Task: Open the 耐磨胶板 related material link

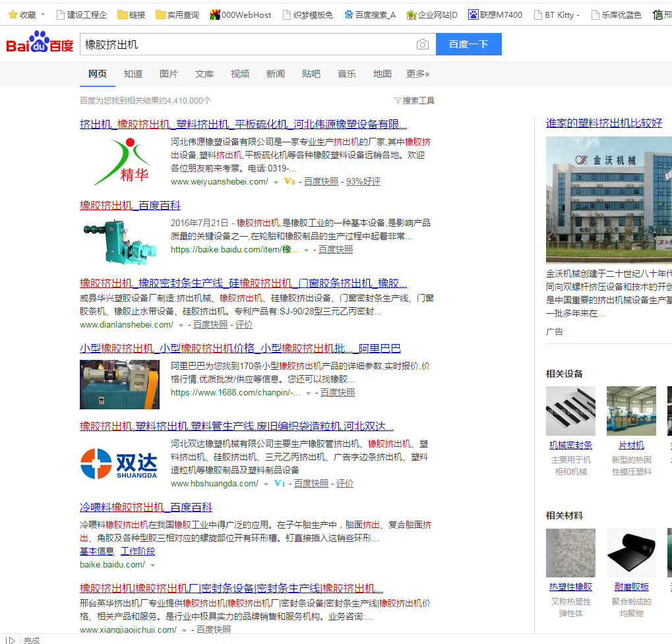Action: 631,587
